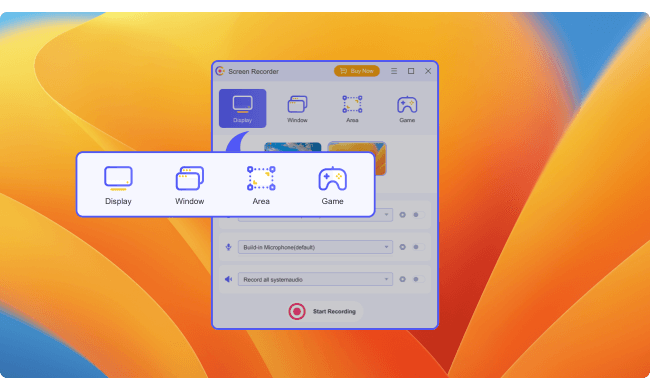Screen dimensions: 650x390
Task: Open the Build-in Microphone(default) dropdown
Action: (x=315, y=247)
